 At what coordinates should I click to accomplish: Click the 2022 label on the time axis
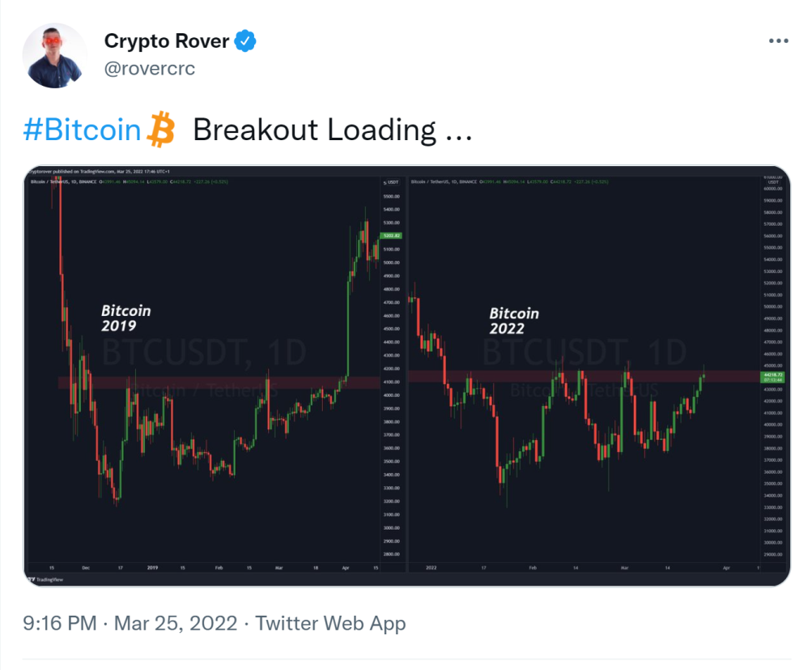click(431, 567)
